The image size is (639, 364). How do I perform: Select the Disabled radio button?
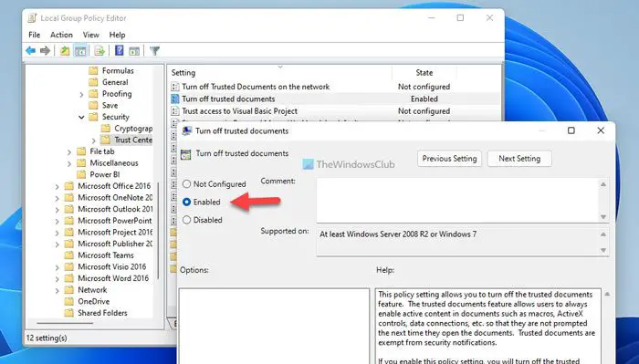pyautogui.click(x=186, y=220)
